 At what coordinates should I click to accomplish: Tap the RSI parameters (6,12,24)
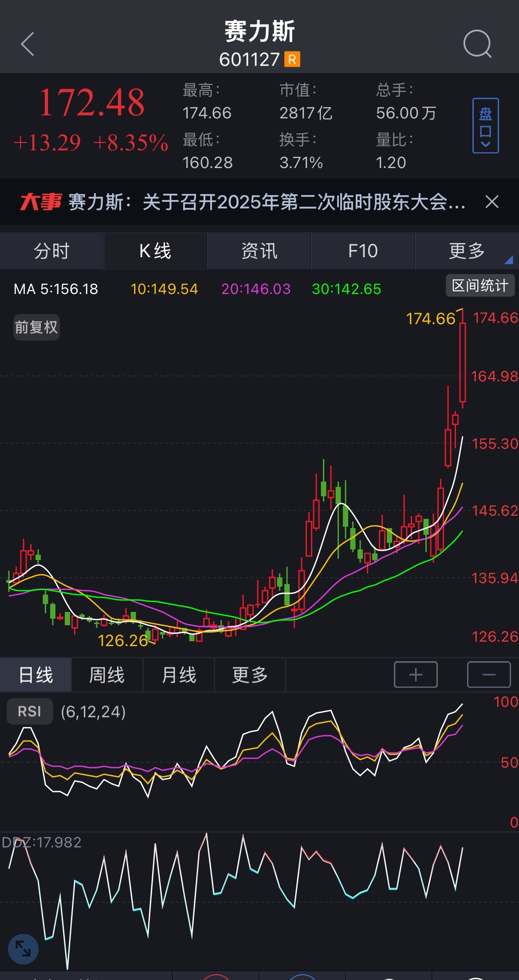[x=93, y=712]
